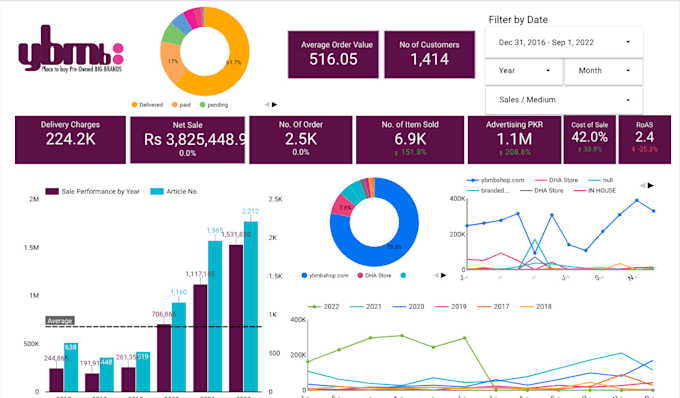This screenshot has height=398, width=680.
Task: Select the gray DHA Store line legend entry
Action: click(x=542, y=190)
